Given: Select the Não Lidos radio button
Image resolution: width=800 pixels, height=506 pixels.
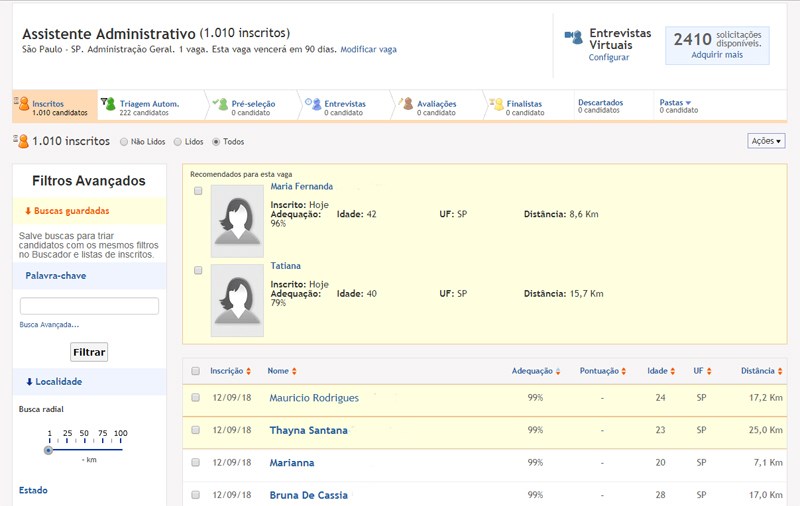Looking at the screenshot, I should coord(124,142).
